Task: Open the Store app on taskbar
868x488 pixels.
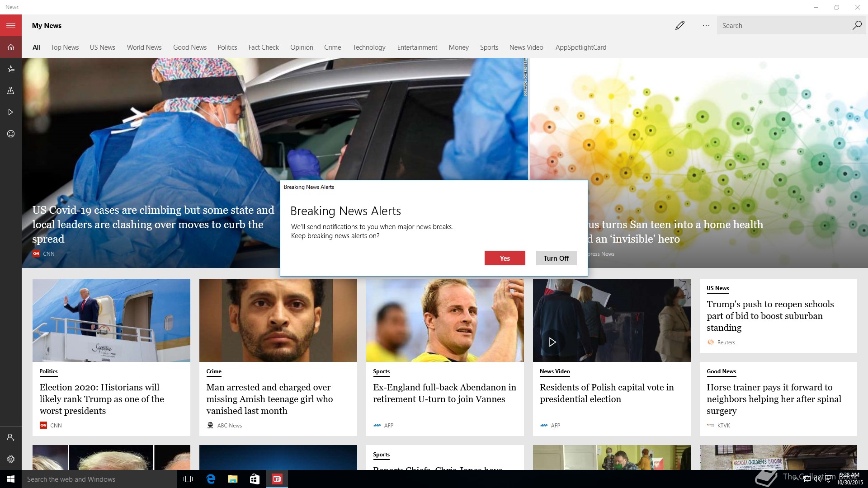Action: point(255,479)
